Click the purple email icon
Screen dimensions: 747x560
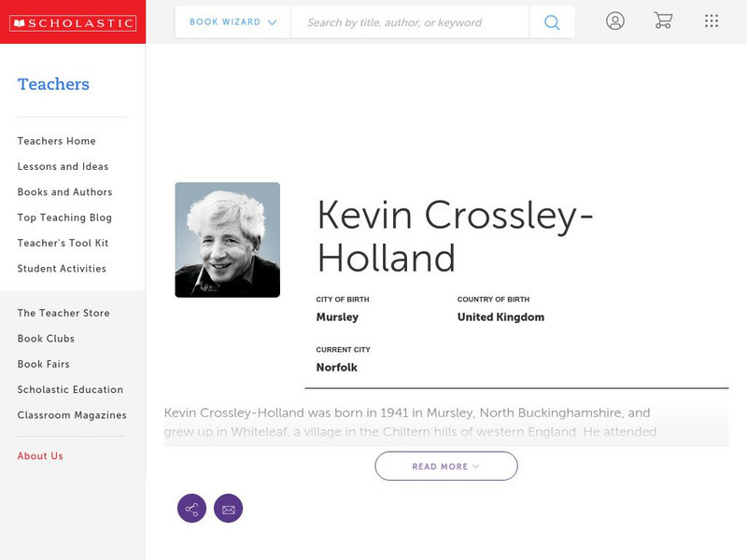pyautogui.click(x=228, y=509)
